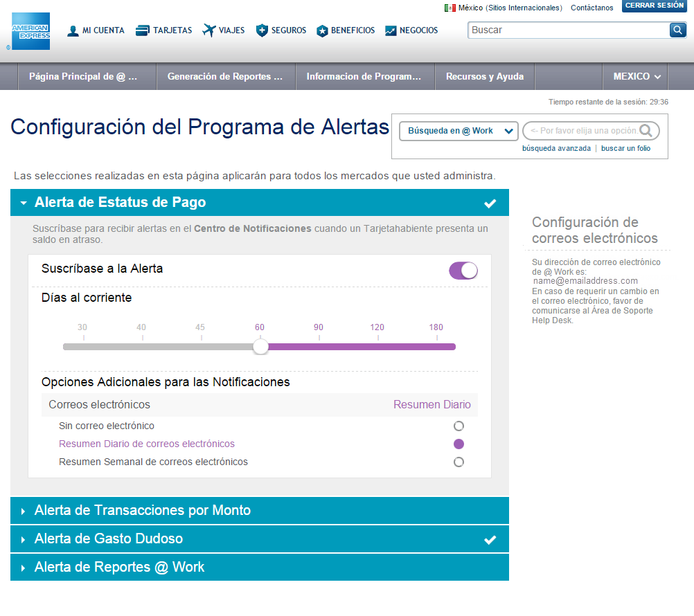Click the Resumen Diario value label
Image resolution: width=694 pixels, height=616 pixels.
[x=432, y=405]
